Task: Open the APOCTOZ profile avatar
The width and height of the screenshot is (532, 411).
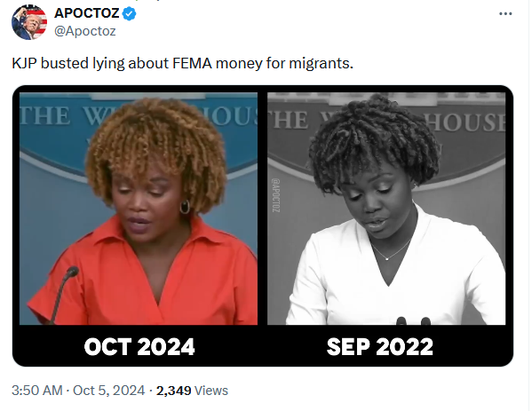Action: pyautogui.click(x=29, y=22)
